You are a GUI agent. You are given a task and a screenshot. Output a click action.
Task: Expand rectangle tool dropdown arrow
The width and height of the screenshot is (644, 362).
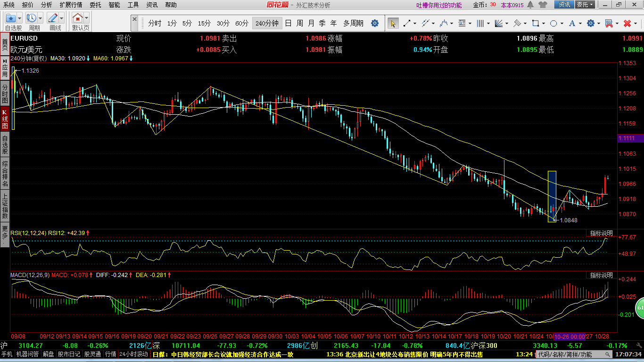544,23
